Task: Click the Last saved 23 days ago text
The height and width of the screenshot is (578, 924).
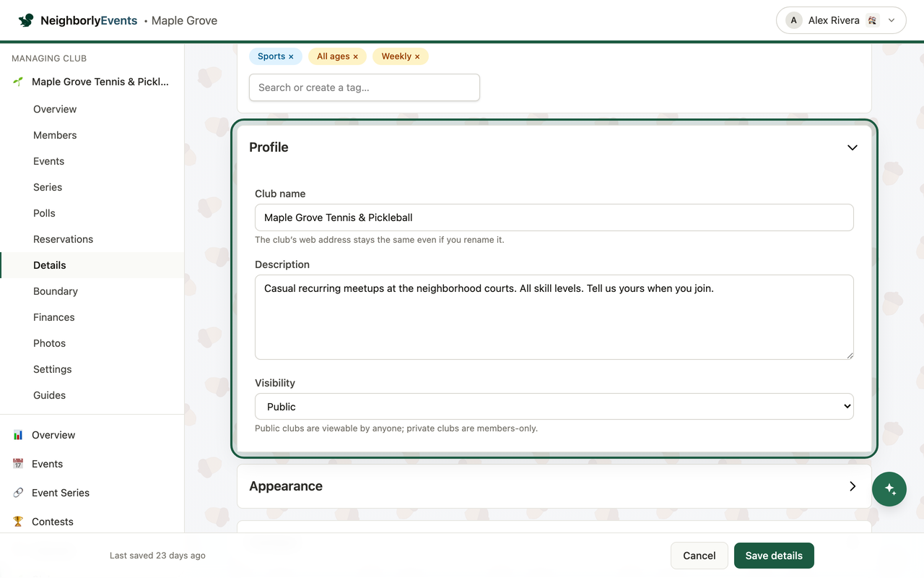Action: tap(157, 556)
